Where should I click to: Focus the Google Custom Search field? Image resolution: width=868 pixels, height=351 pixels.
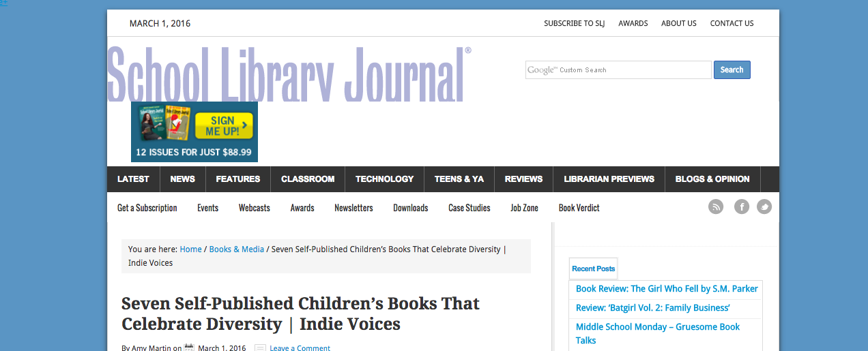tap(618, 70)
